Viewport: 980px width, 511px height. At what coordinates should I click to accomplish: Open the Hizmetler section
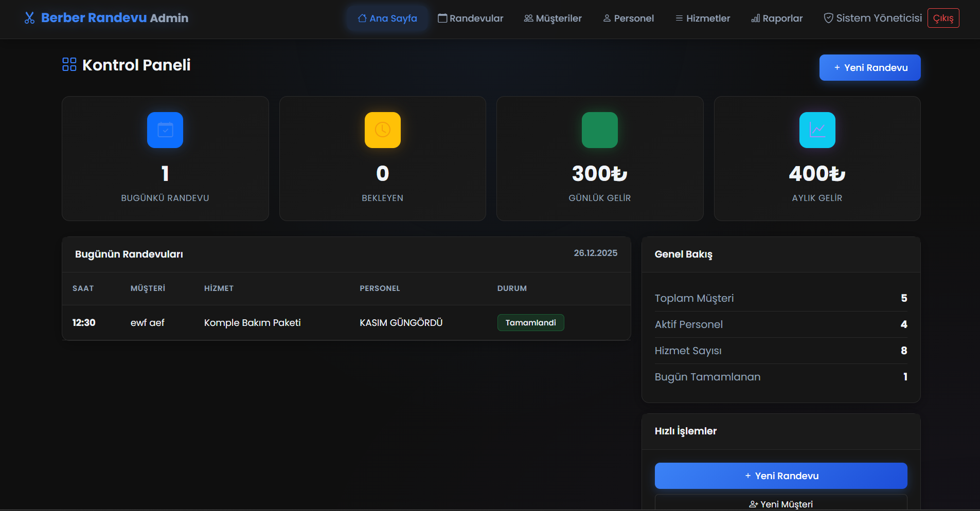point(703,19)
